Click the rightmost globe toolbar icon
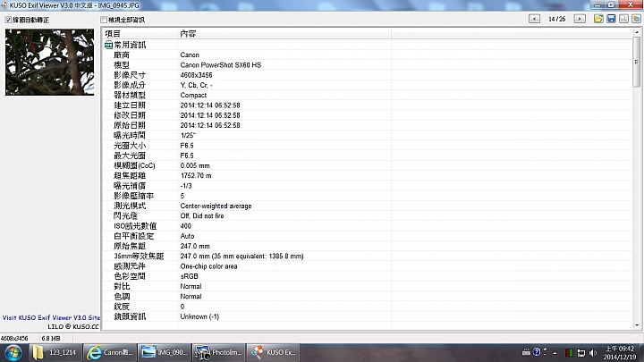This screenshot has width=644, height=362. click(x=636, y=19)
